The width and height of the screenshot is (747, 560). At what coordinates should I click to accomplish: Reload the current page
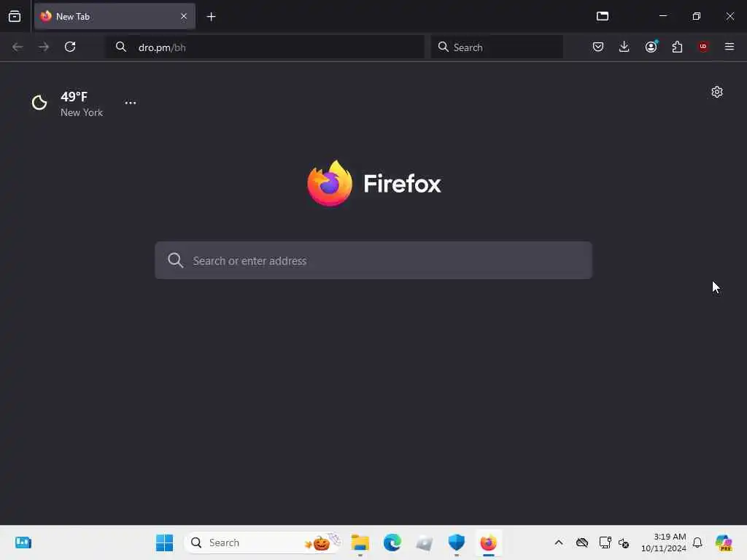pos(70,47)
